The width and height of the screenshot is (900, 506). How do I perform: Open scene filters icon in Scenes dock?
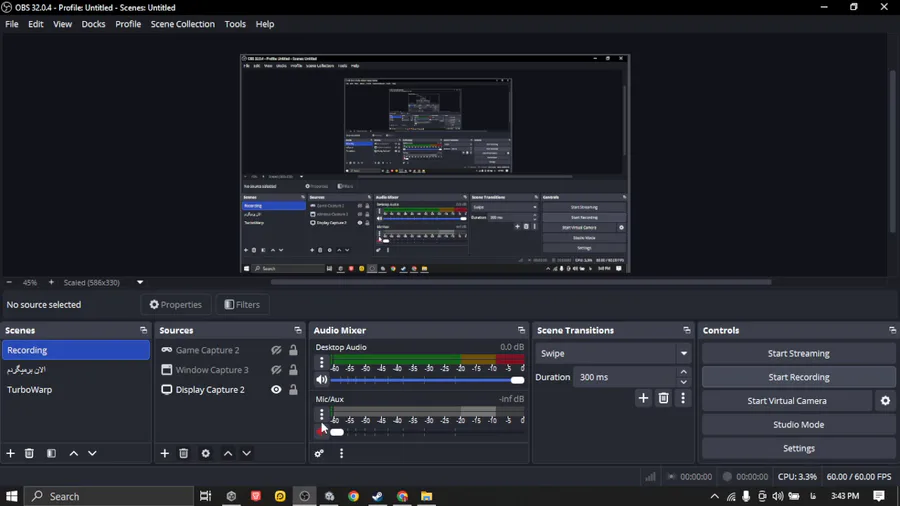click(x=51, y=453)
